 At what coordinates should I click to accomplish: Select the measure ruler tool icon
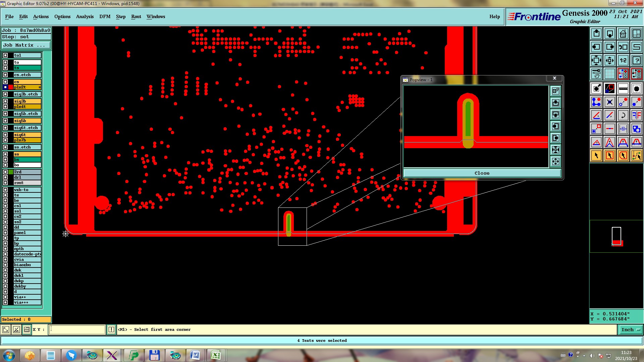[x=623, y=88]
